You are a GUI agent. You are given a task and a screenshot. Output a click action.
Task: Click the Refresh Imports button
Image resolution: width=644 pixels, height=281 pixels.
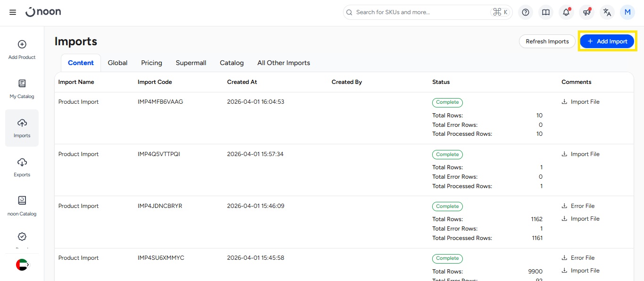(x=547, y=41)
